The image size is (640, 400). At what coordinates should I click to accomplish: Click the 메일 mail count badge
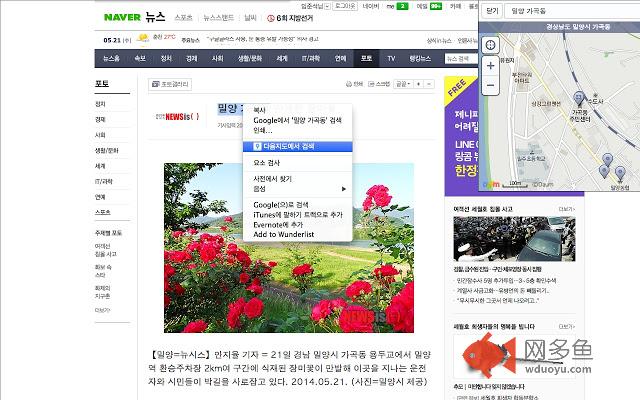[x=436, y=6]
